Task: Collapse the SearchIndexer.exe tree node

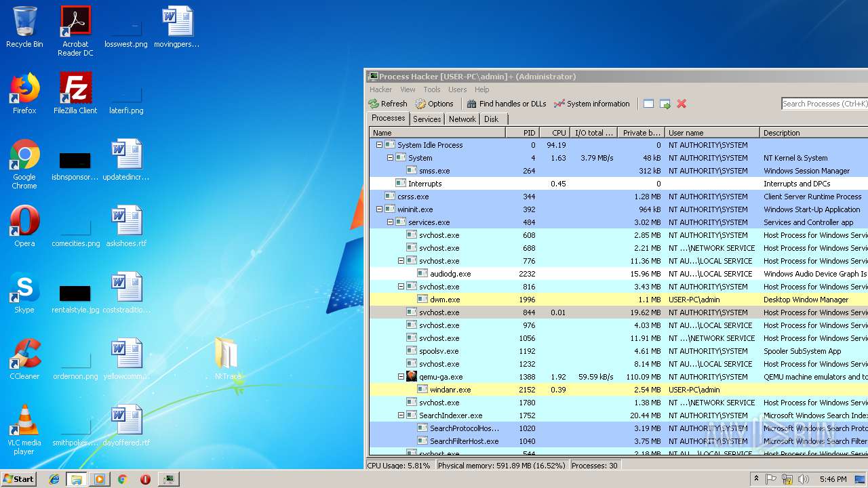Action: pyautogui.click(x=401, y=415)
